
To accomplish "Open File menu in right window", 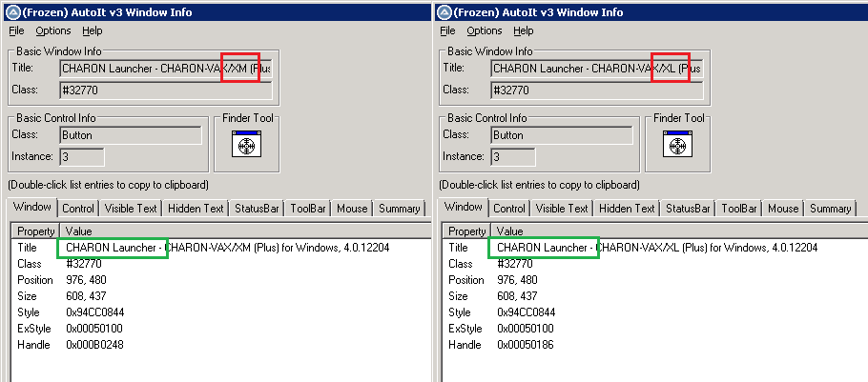I will click(447, 30).
